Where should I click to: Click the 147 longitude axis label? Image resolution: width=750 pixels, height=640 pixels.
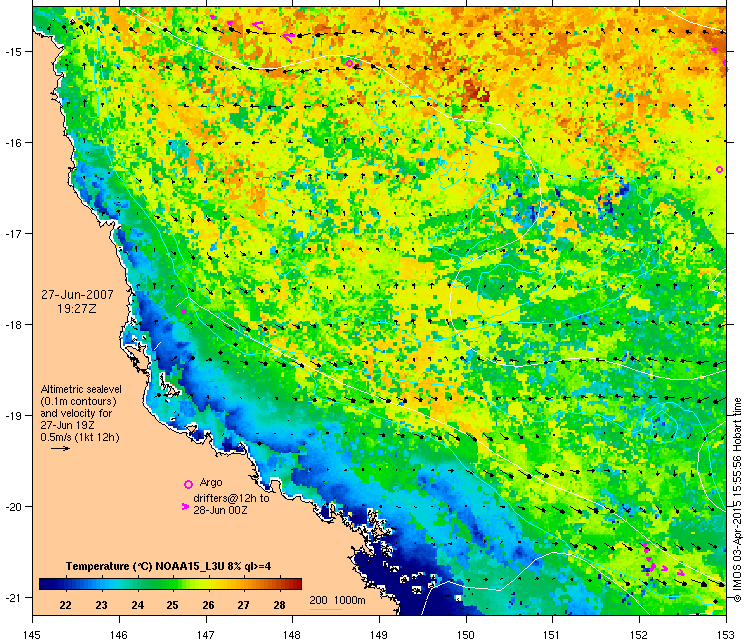tap(206, 634)
